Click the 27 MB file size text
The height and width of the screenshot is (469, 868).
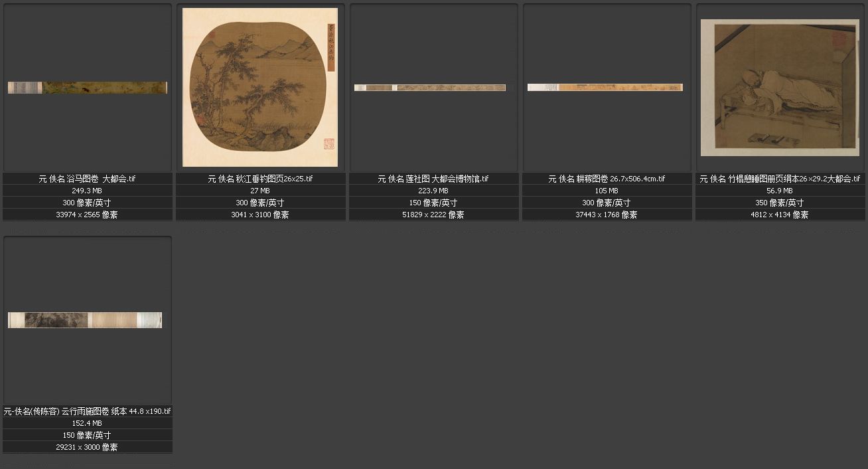tap(260, 191)
